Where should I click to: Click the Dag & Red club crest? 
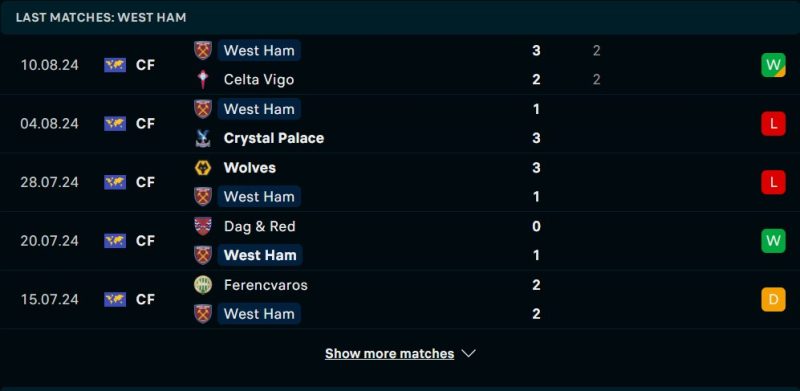click(x=203, y=226)
